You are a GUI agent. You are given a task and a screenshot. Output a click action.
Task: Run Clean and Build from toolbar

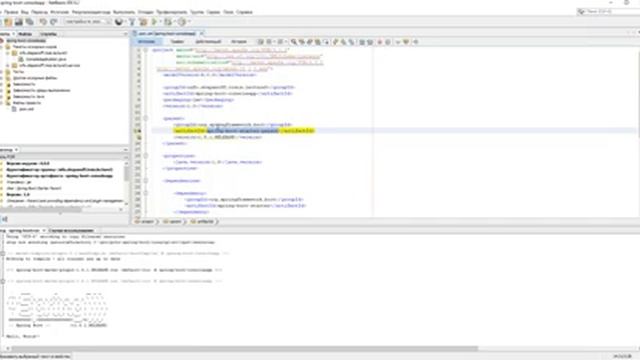click(x=143, y=22)
